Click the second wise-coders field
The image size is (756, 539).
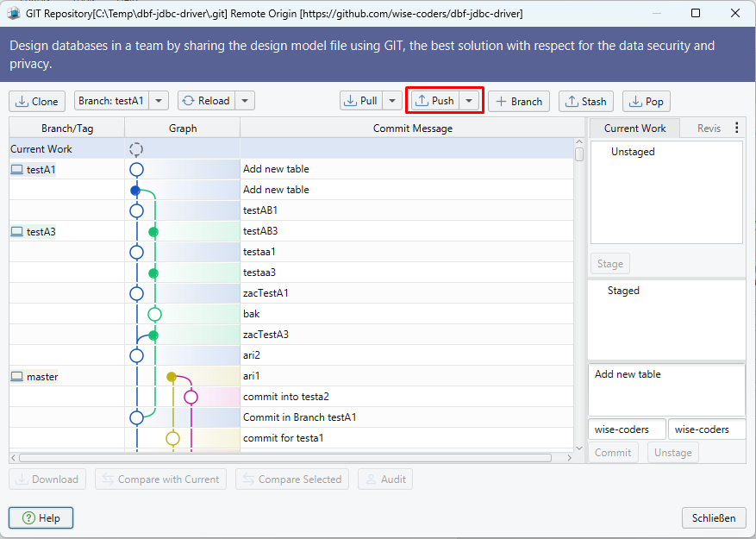tap(707, 429)
